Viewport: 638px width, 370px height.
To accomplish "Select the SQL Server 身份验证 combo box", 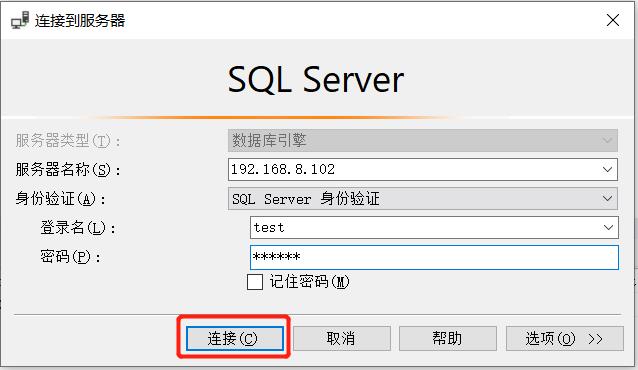I will pos(423,199).
